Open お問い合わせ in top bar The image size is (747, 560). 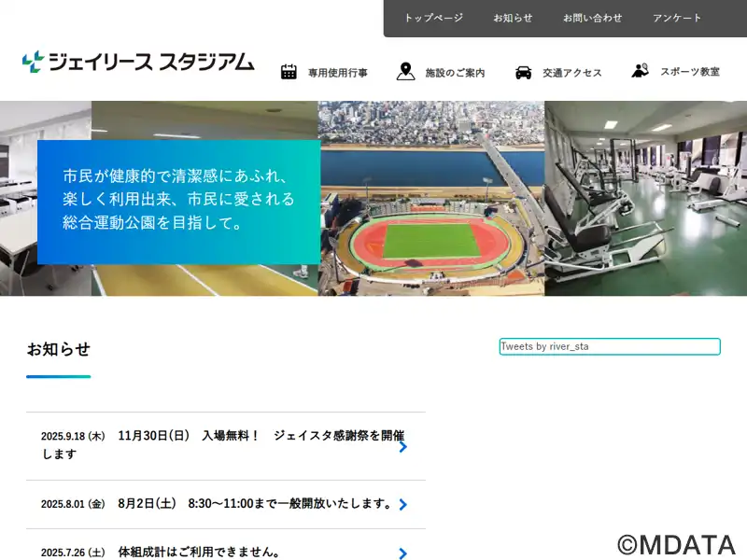point(593,18)
